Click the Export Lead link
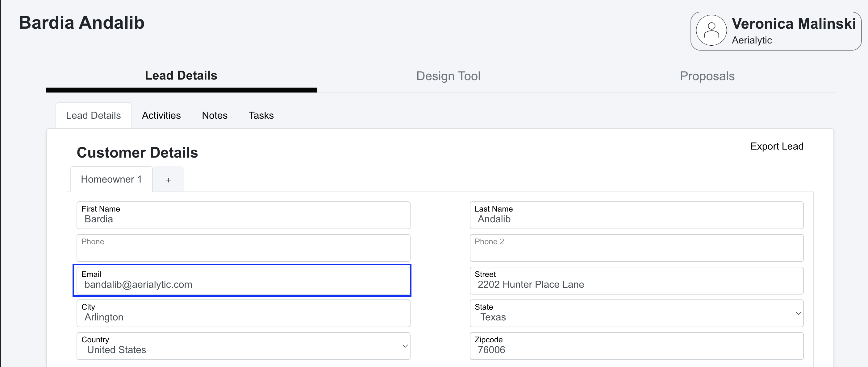The image size is (868, 367). tap(777, 146)
